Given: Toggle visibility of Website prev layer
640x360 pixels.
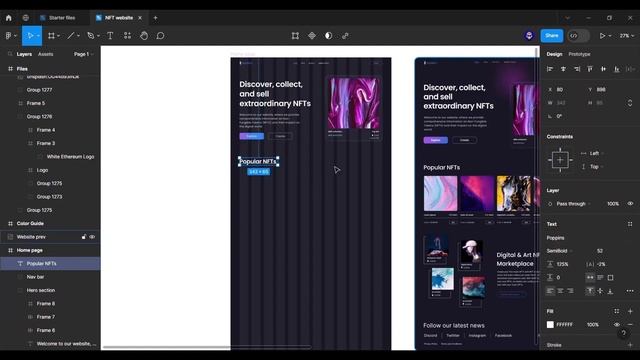Looking at the screenshot, I should tap(92, 237).
